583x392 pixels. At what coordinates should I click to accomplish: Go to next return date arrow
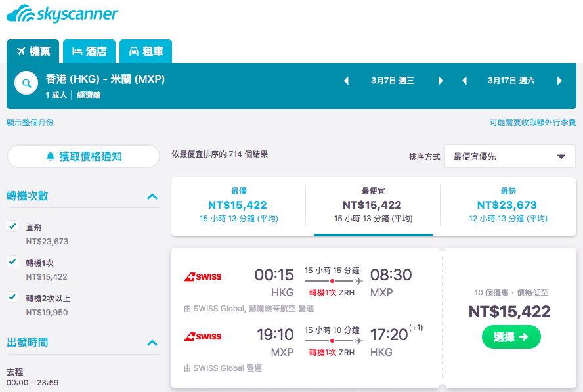click(559, 81)
